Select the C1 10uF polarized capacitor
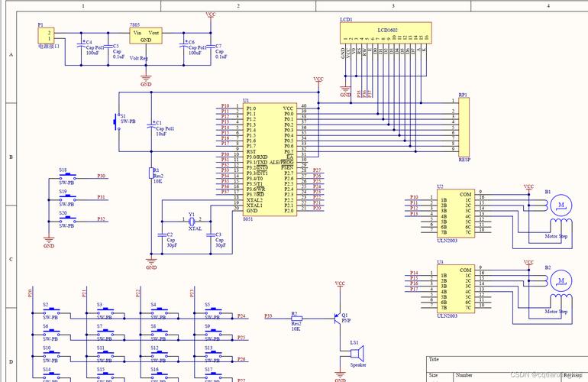Screen dimensions: 588x382 pos(151,125)
